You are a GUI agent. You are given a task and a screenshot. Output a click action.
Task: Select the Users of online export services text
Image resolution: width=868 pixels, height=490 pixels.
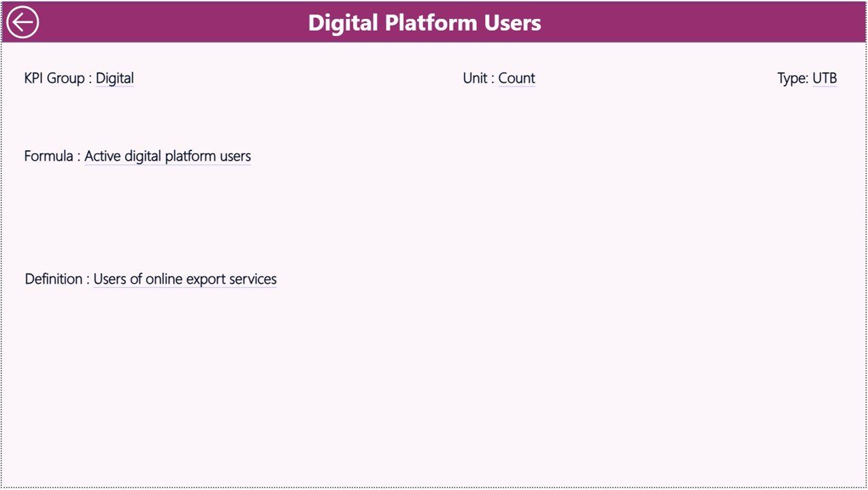184,279
